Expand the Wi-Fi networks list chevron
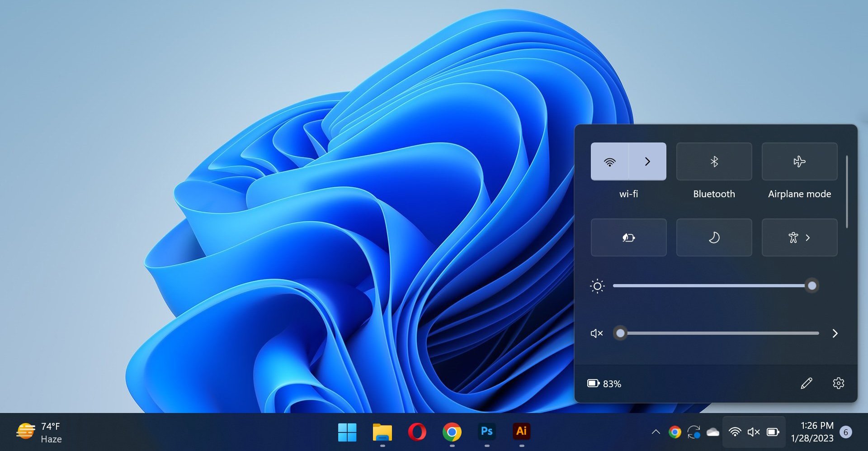 coord(647,161)
